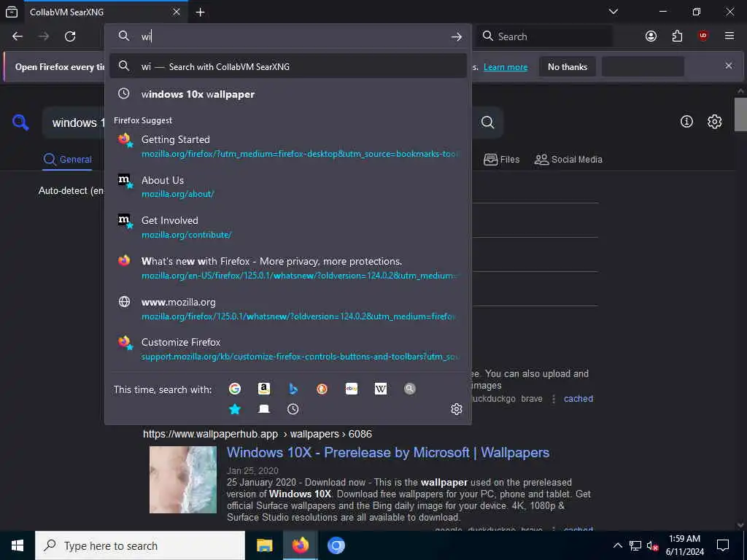Screen dimensions: 747x560
Task: Expand the list all tabs chevron
Action: (x=614, y=12)
